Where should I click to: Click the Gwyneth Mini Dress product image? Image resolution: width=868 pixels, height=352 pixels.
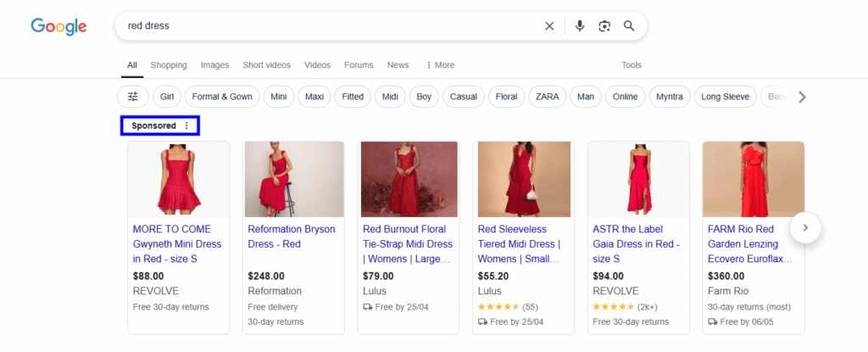pyautogui.click(x=178, y=179)
